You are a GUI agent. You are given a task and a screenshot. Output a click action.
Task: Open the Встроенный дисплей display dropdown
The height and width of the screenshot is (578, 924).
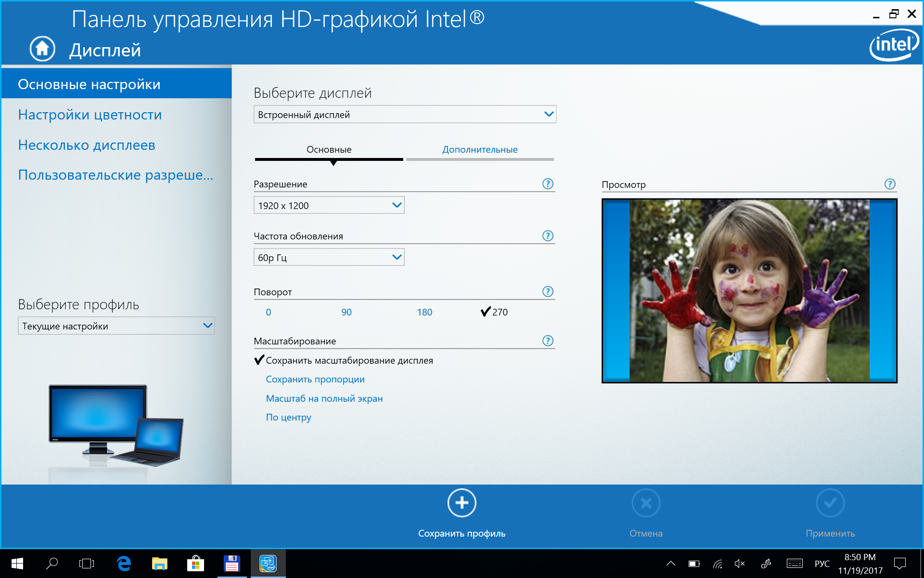(x=405, y=114)
